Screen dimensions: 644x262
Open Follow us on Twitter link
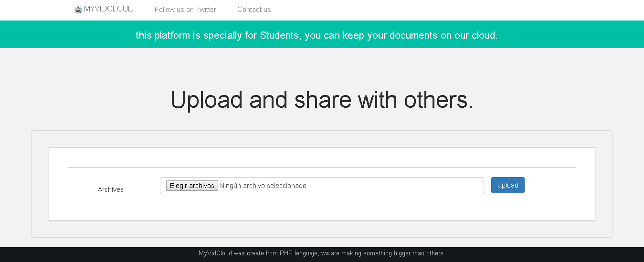[185, 10]
